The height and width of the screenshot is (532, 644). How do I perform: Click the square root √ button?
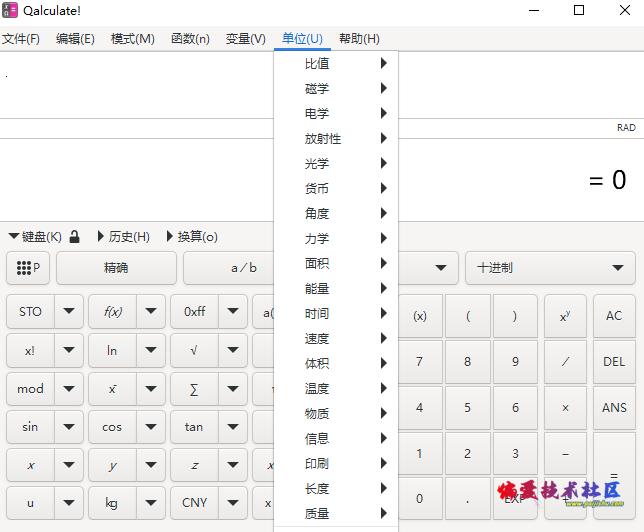click(194, 350)
